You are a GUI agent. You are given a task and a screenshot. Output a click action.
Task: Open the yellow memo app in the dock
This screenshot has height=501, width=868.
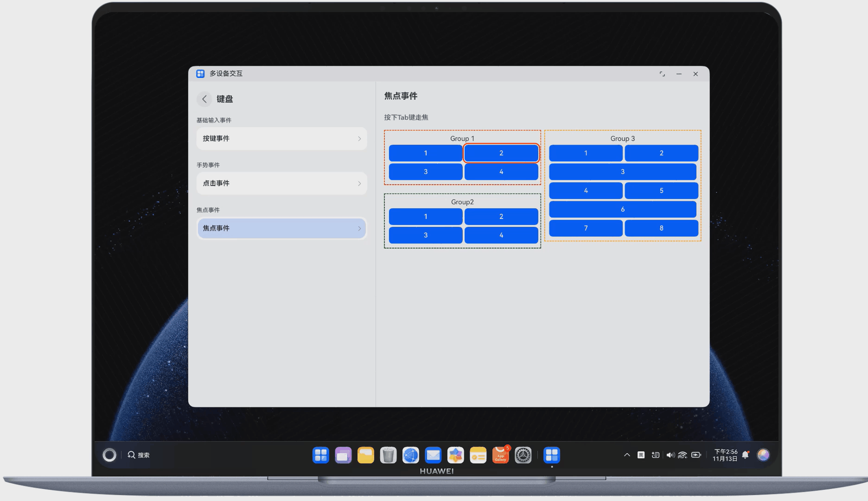[478, 455]
